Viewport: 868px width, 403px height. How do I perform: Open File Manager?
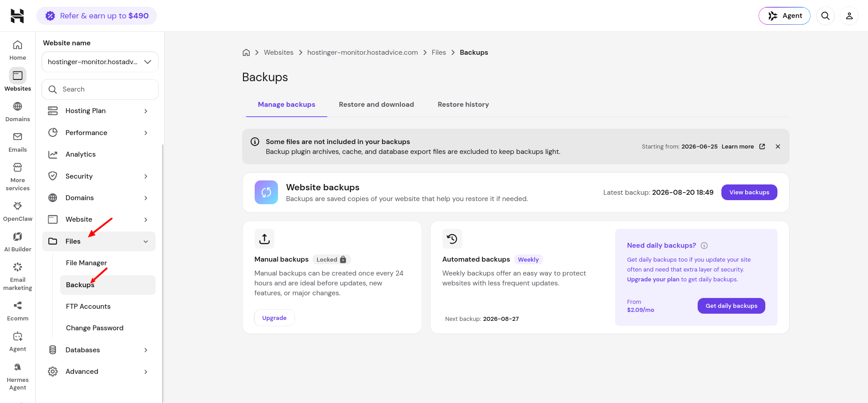click(108, 263)
